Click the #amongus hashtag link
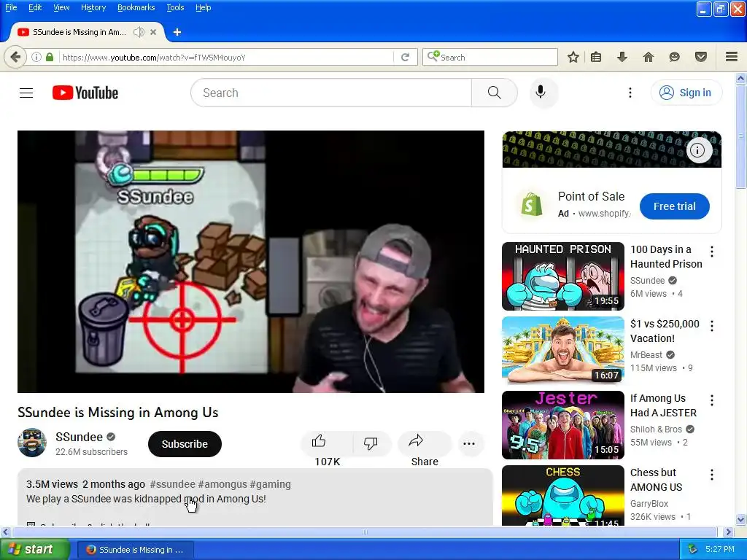747x560 pixels. (x=222, y=484)
